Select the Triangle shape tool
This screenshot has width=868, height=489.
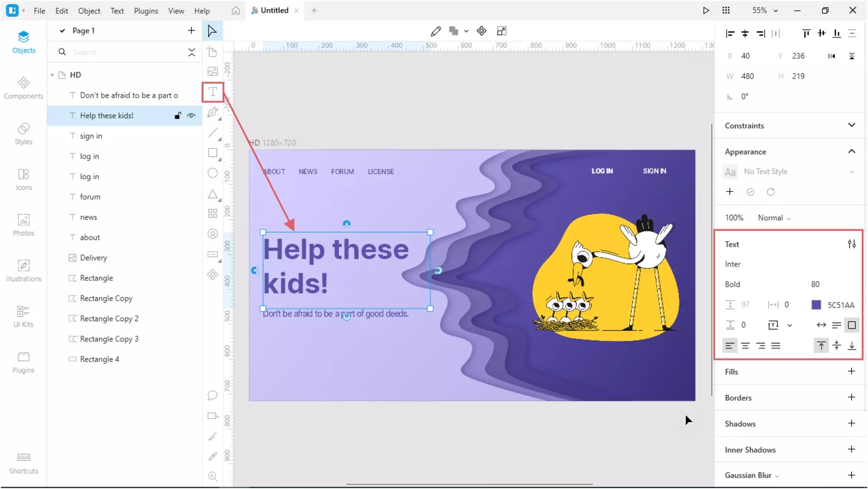212,194
